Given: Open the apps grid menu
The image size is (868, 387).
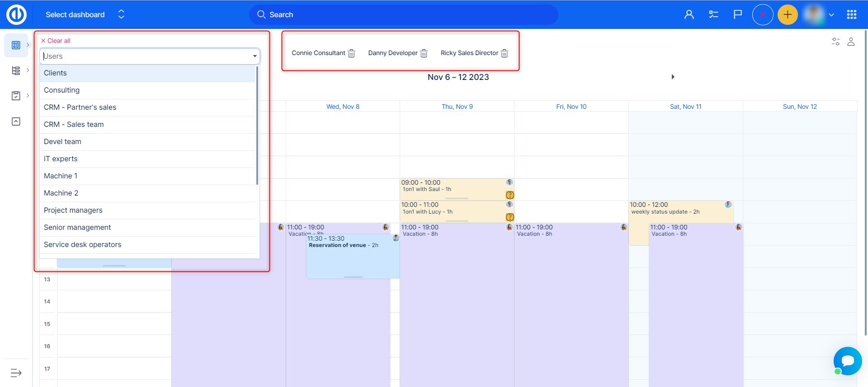Looking at the screenshot, I should (x=851, y=14).
